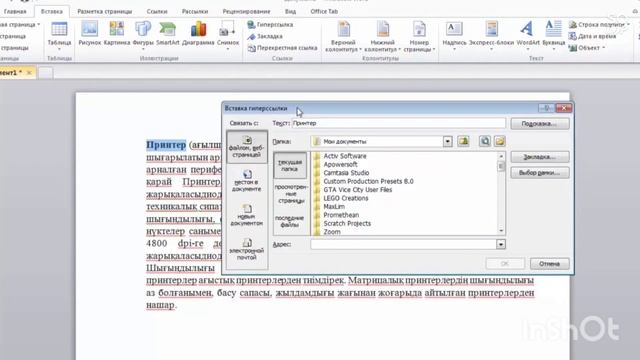The image size is (640, 360).
Task: Open the header (Верхний колонтитул) menu
Action: click(343, 37)
